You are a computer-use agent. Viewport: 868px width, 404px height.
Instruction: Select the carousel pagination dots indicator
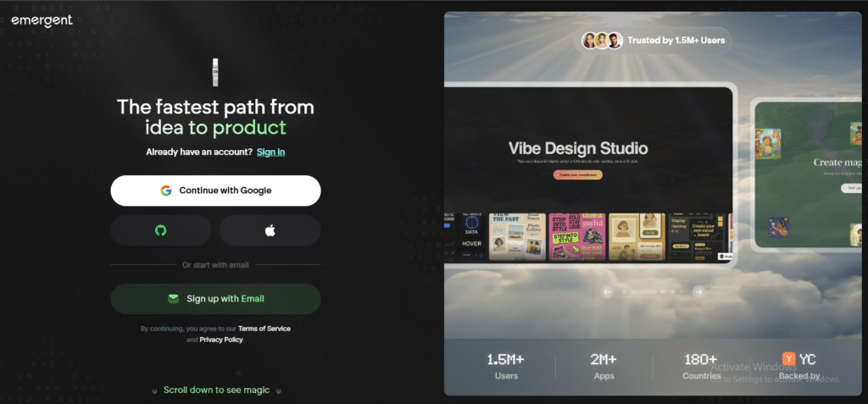tap(653, 291)
